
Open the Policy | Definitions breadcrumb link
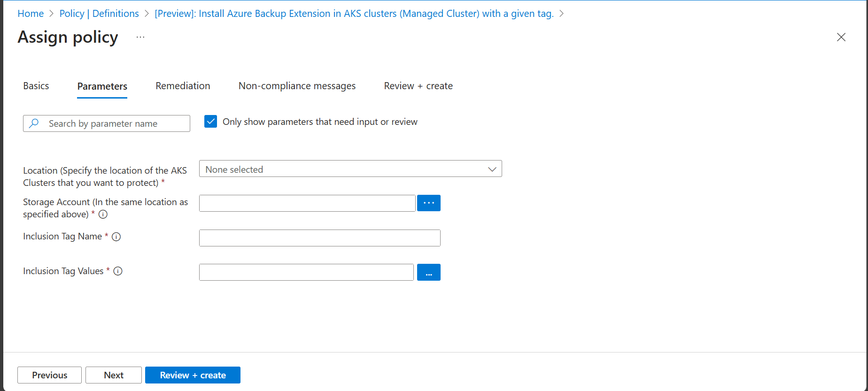tap(99, 14)
